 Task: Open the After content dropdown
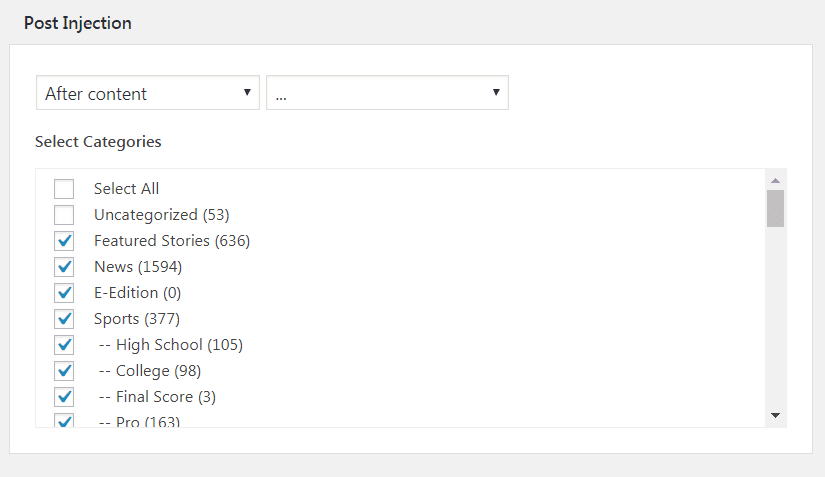148,93
